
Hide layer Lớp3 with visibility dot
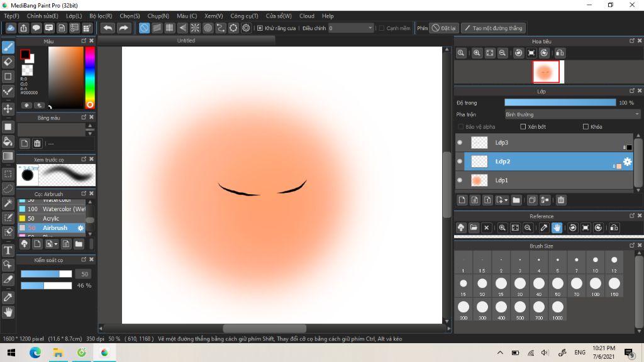(x=460, y=143)
